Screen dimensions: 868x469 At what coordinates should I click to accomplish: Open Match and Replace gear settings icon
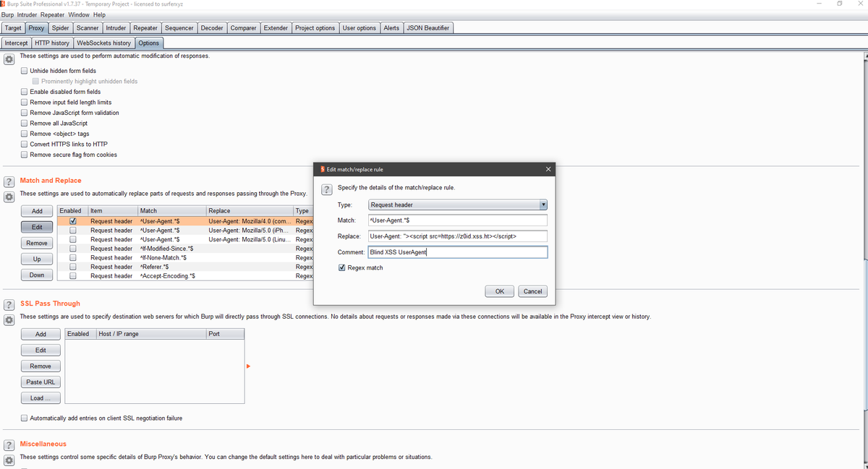9,197
